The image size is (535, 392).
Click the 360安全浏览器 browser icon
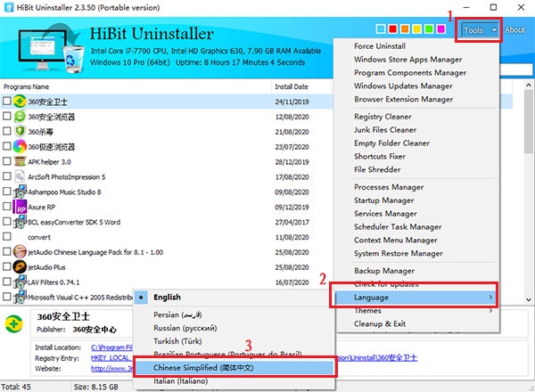[20, 116]
